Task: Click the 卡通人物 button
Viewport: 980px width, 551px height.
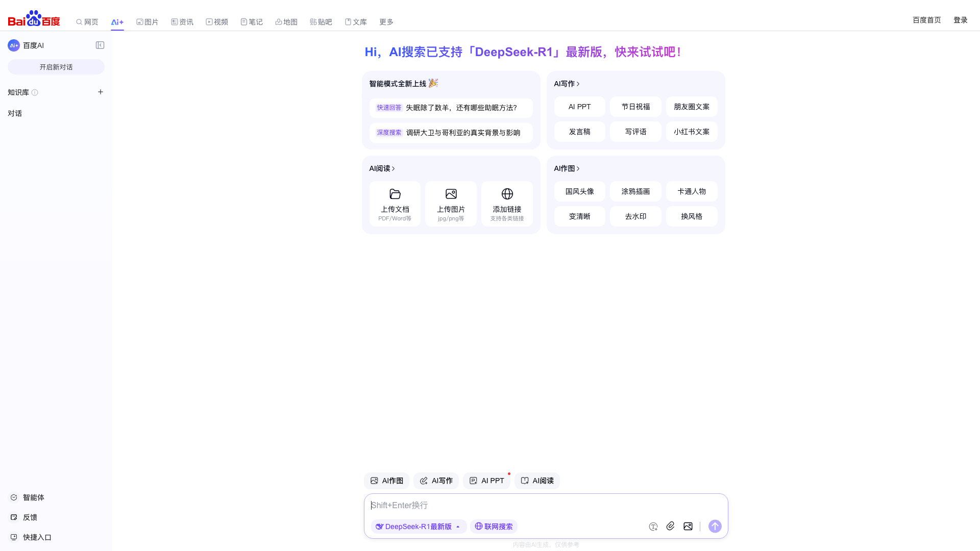Action: 692,191
